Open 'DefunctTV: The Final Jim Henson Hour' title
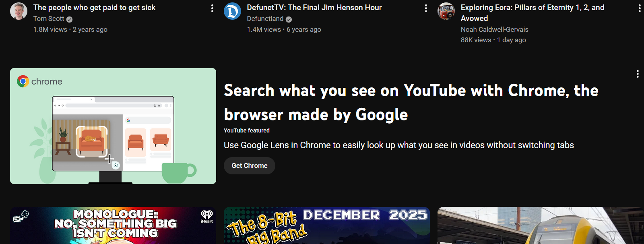 point(314,8)
